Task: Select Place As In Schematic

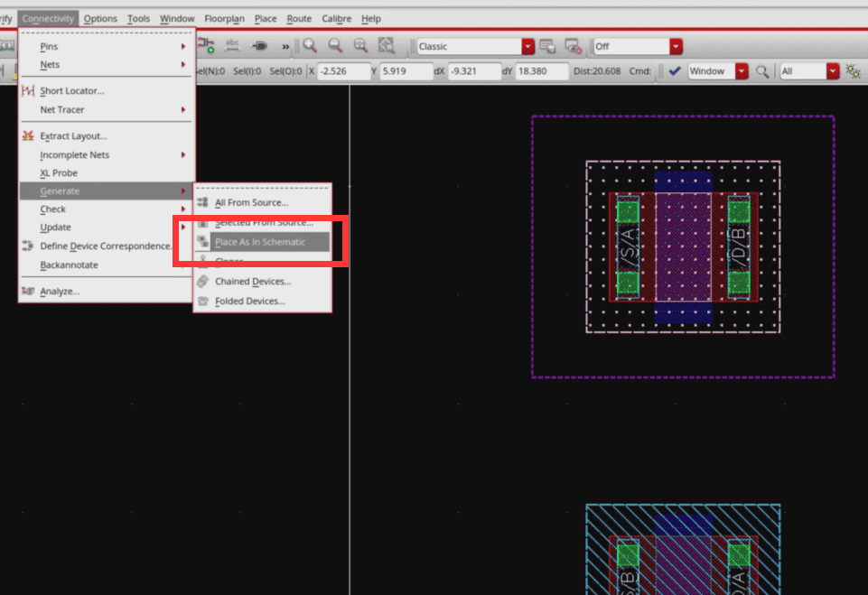Action: [x=260, y=242]
